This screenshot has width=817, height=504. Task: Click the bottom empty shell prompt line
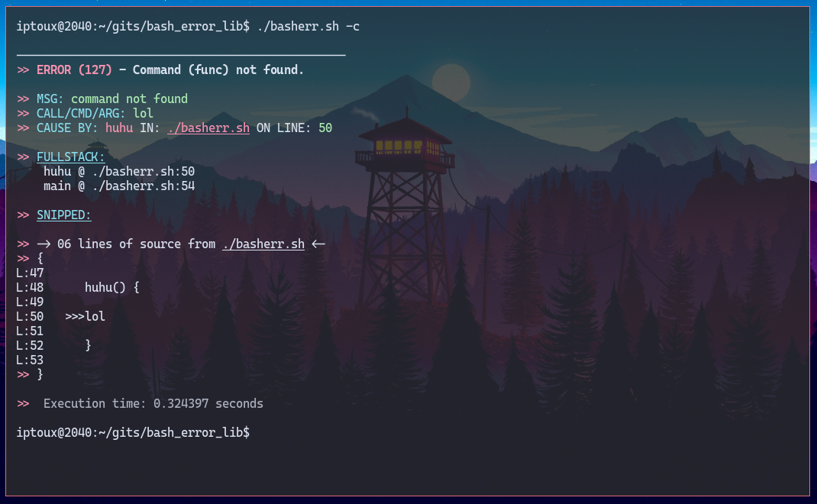click(133, 432)
